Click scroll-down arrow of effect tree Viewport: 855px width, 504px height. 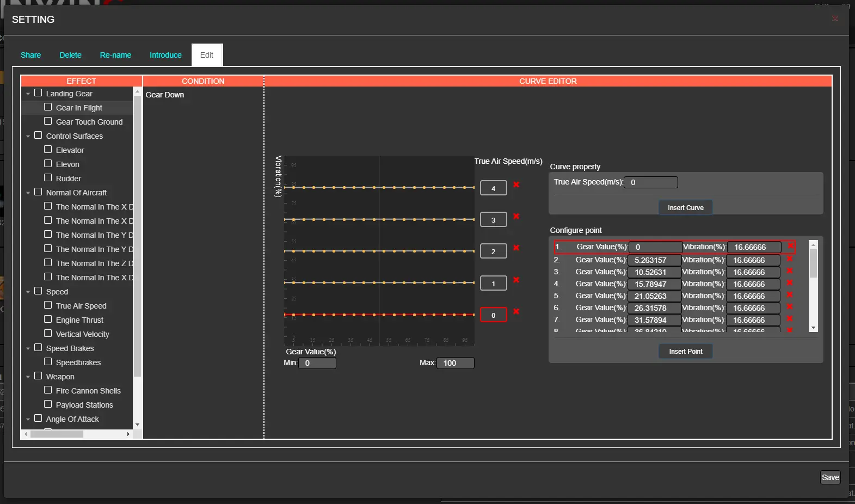point(137,425)
